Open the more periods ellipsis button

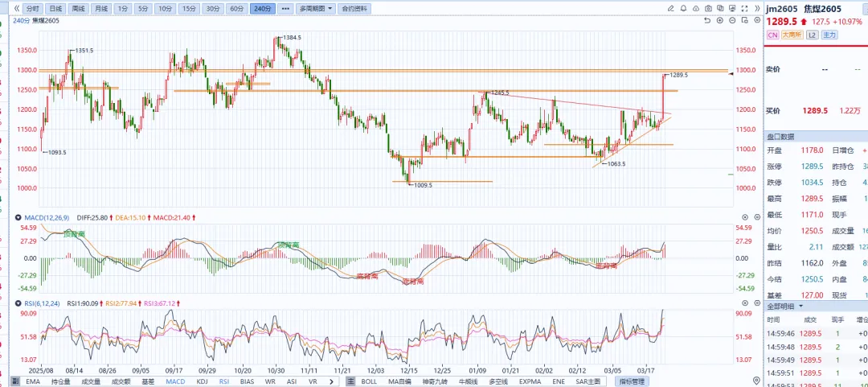tap(285, 8)
